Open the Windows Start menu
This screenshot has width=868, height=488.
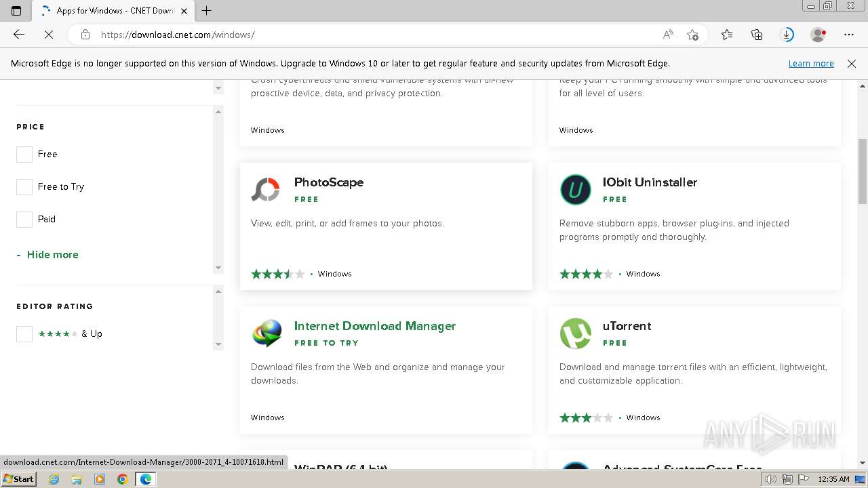(18, 479)
